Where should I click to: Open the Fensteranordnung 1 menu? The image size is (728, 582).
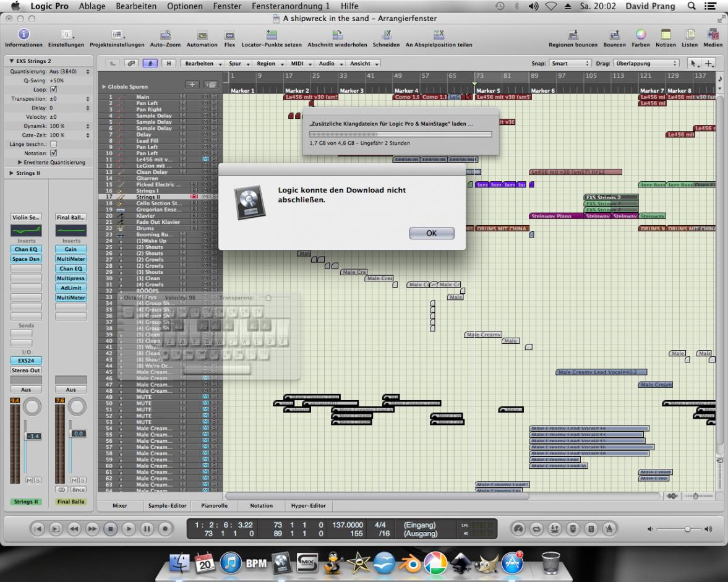tap(291, 6)
